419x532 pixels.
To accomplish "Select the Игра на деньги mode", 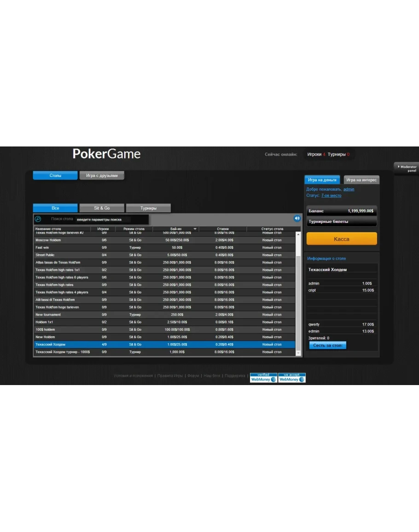I will (x=322, y=180).
